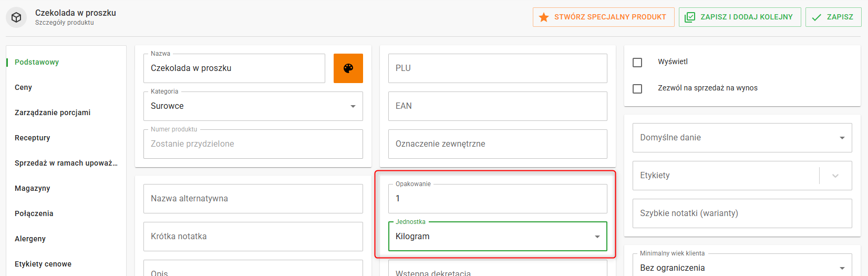
Task: Expand the Kategoria dropdown showing Surowce
Action: pos(353,106)
